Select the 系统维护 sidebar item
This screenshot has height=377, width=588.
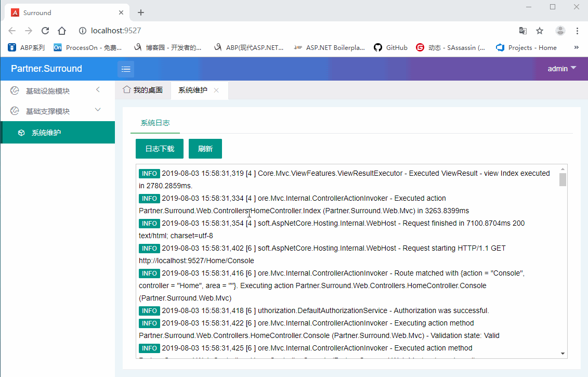tap(58, 133)
